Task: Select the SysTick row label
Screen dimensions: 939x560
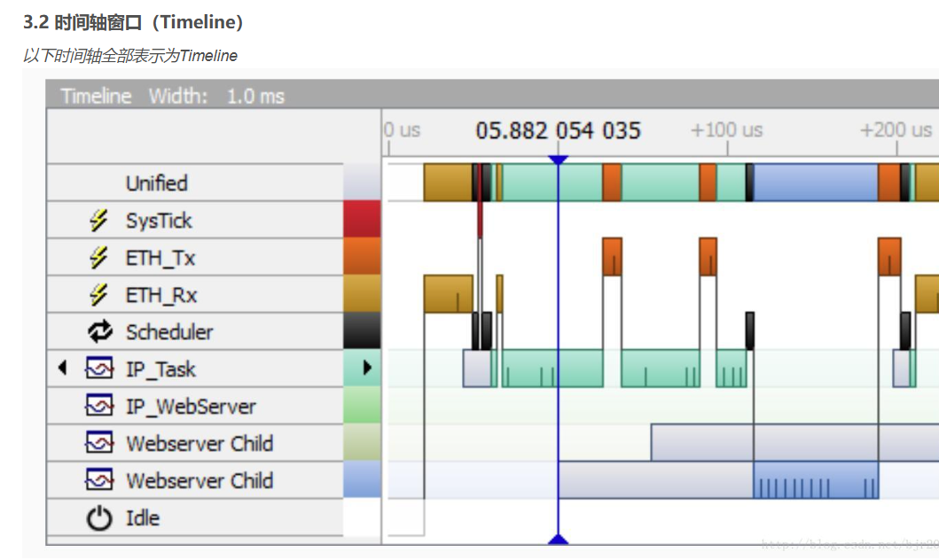Action: click(x=159, y=221)
